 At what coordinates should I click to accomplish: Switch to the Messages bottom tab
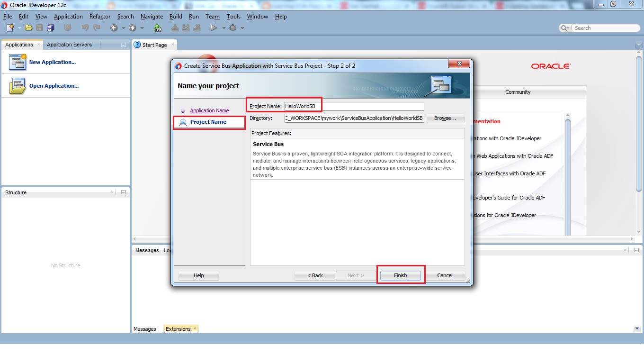(x=144, y=329)
